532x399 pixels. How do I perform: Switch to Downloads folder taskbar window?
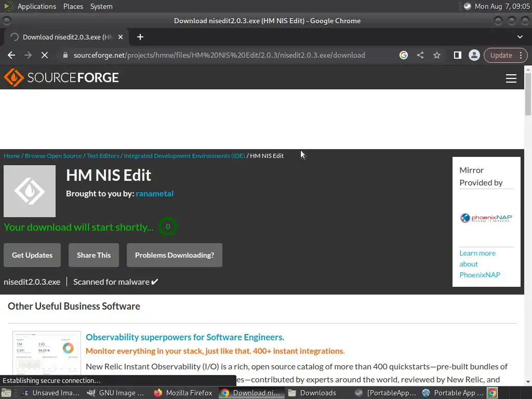point(312,393)
